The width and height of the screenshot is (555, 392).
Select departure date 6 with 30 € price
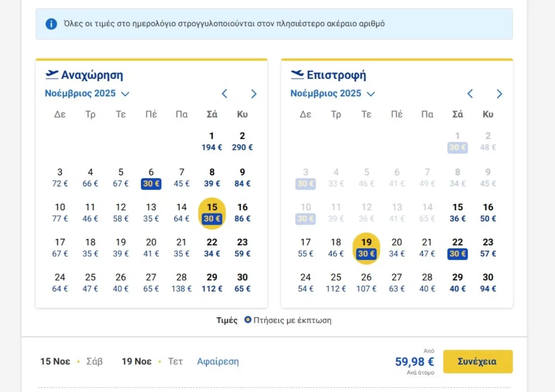[151, 178]
